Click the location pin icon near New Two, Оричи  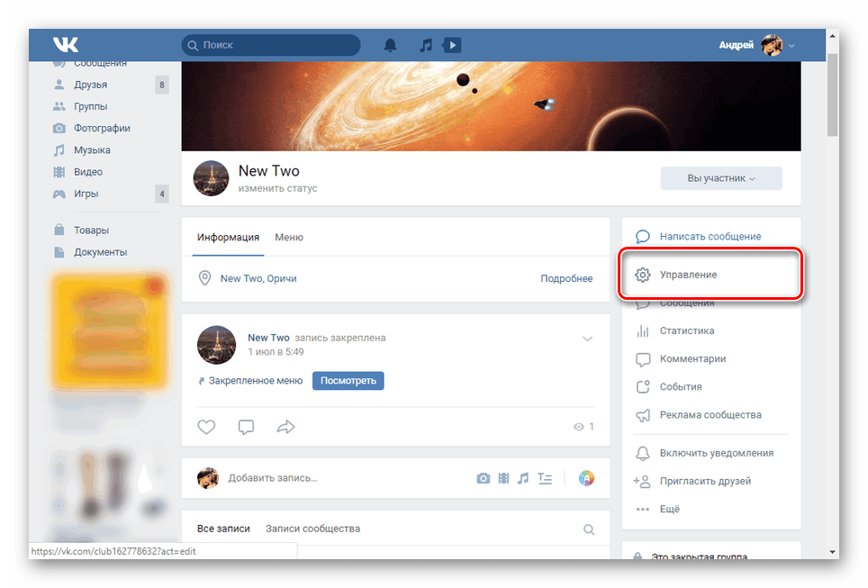click(x=204, y=278)
